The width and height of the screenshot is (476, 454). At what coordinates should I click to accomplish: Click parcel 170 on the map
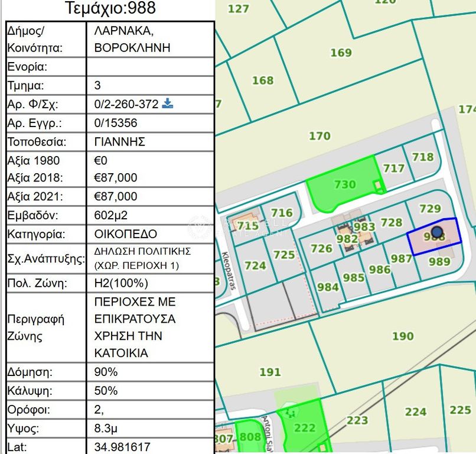(319, 136)
